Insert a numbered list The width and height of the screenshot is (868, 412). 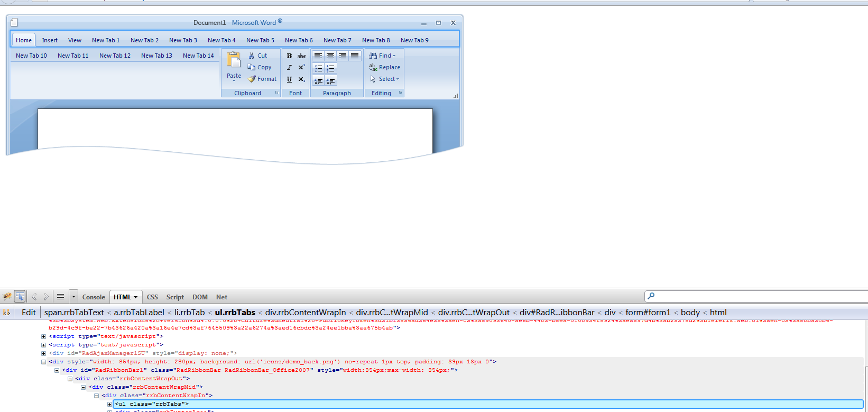coord(330,68)
